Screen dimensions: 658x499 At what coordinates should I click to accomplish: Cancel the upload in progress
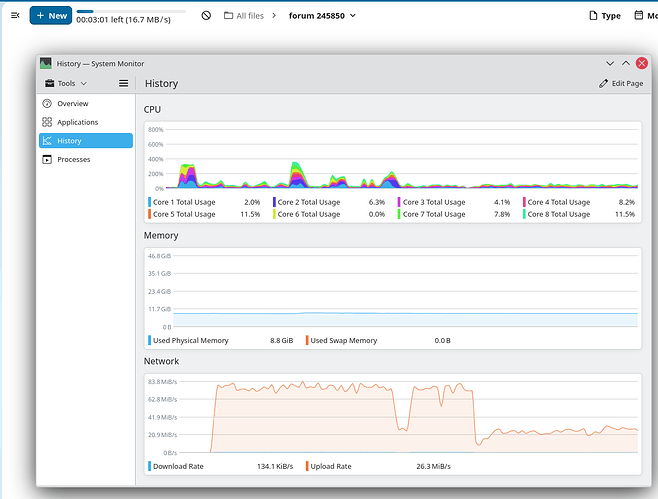pyautogui.click(x=206, y=16)
